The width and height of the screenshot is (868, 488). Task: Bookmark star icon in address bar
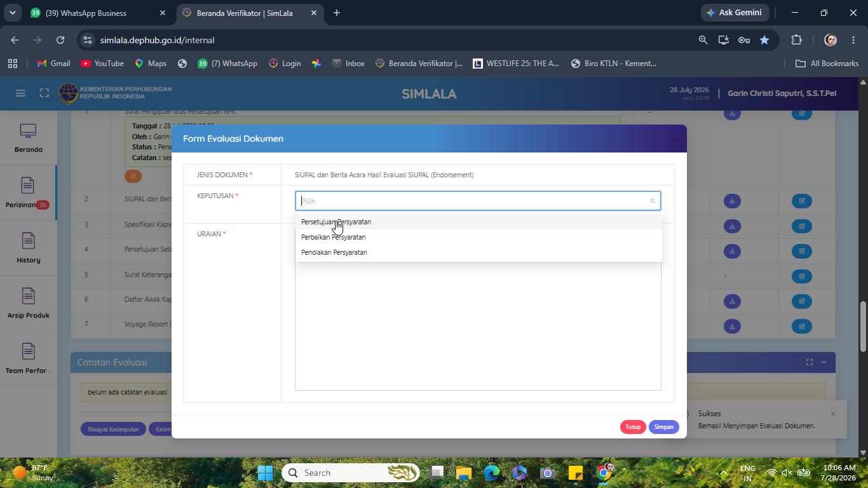pyautogui.click(x=764, y=40)
